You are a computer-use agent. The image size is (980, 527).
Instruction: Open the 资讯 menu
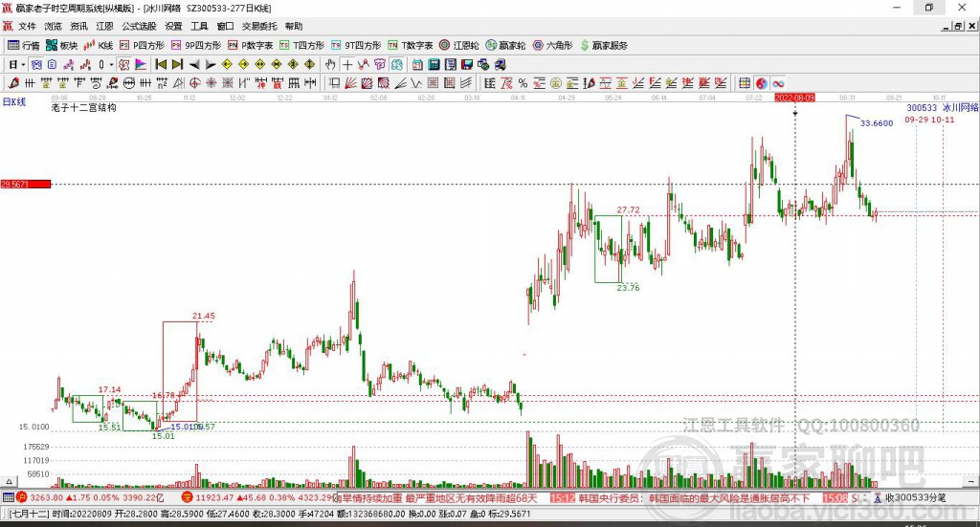coord(78,26)
